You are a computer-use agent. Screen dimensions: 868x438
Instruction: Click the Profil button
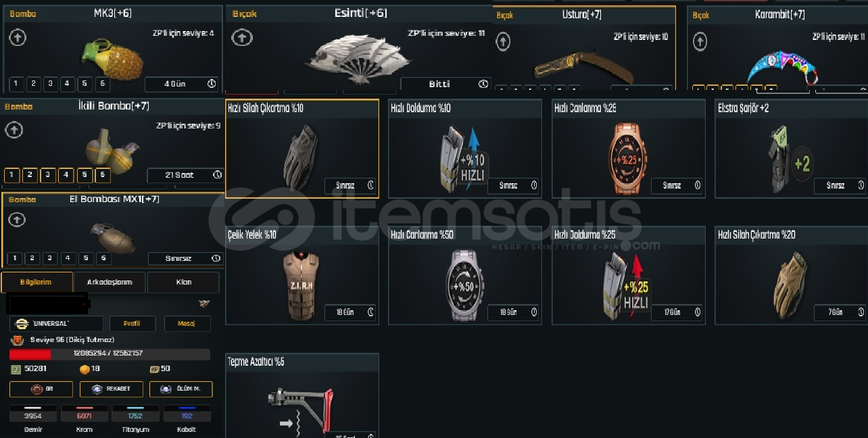click(x=132, y=324)
